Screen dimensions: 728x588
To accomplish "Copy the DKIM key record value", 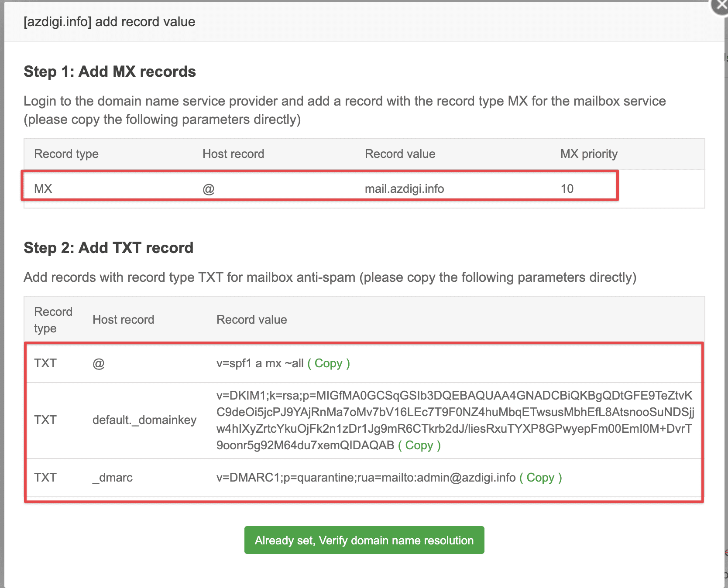I will (419, 445).
